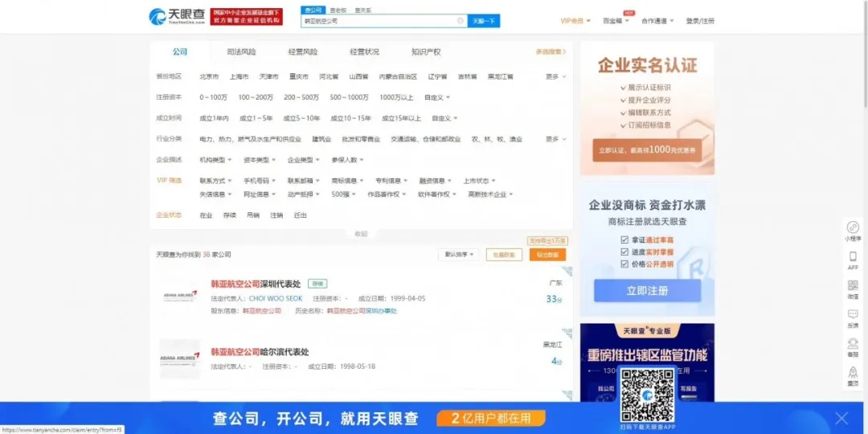This screenshot has height=434, width=868.
Task: Click the 天眼一下 search button
Action: pyautogui.click(x=483, y=21)
